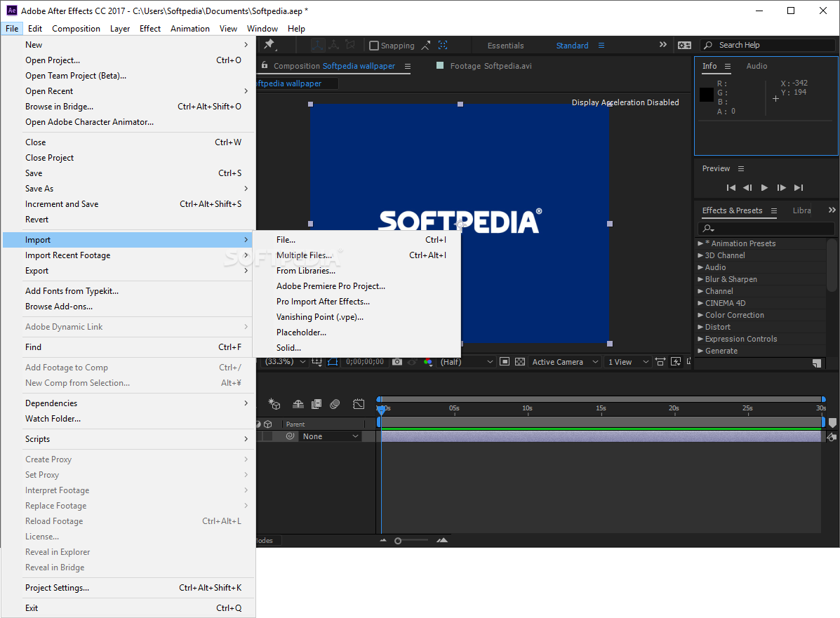Take a snapshot with camera icon
The width and height of the screenshot is (840, 618).
pos(397,362)
